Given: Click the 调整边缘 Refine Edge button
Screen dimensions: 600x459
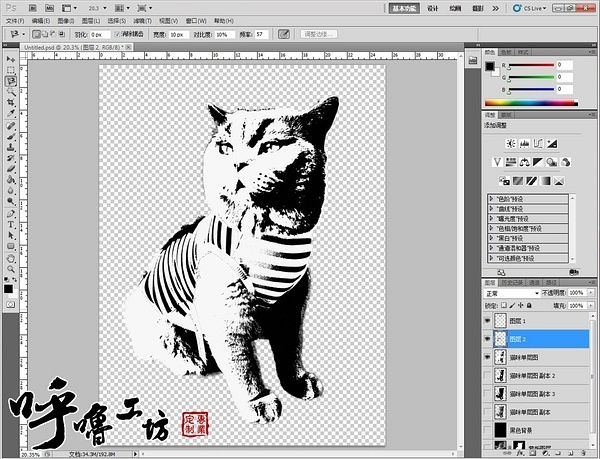Looking at the screenshot, I should click(319, 34).
